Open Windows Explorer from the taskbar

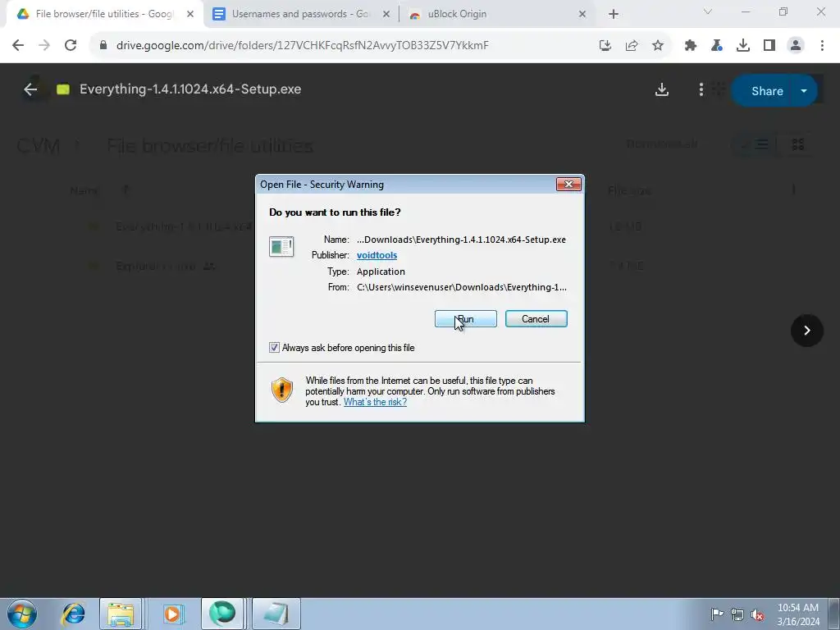pos(121,614)
